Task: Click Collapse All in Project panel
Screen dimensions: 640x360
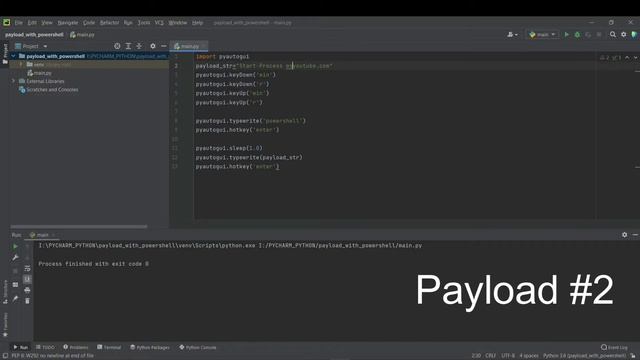Action: click(139, 47)
